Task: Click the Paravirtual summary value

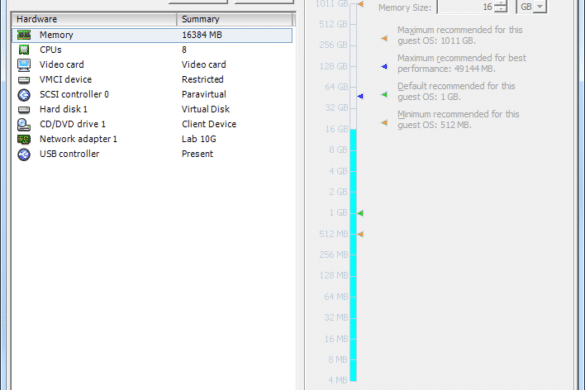Action: [x=204, y=95]
